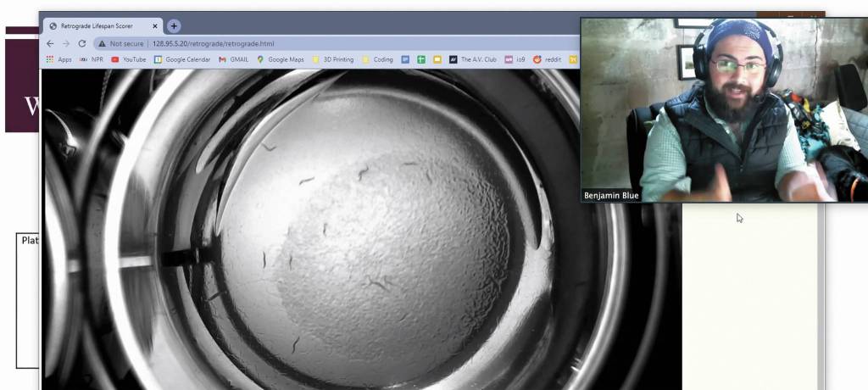Open the Apps bookmark launcher

(x=58, y=59)
